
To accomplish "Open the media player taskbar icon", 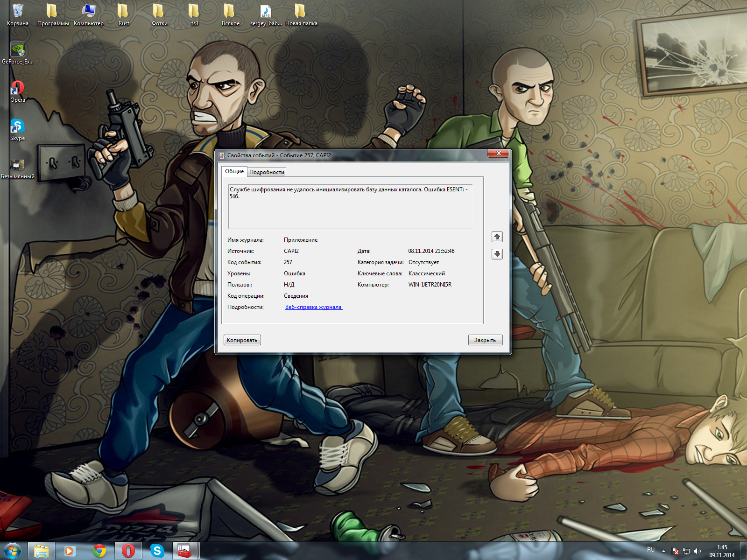I will (70, 551).
